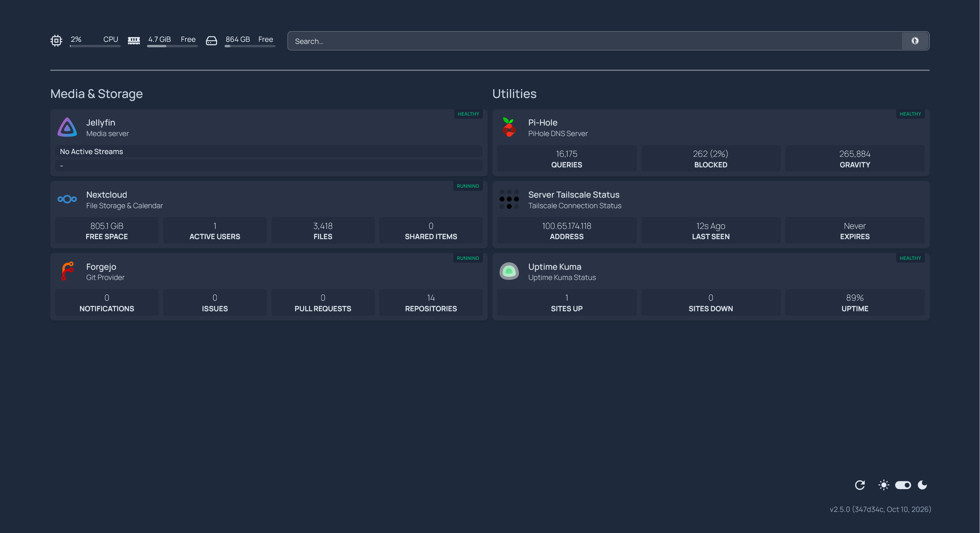Click the '3,418' Files tile
Screen dimensions: 980x533
[323, 230]
